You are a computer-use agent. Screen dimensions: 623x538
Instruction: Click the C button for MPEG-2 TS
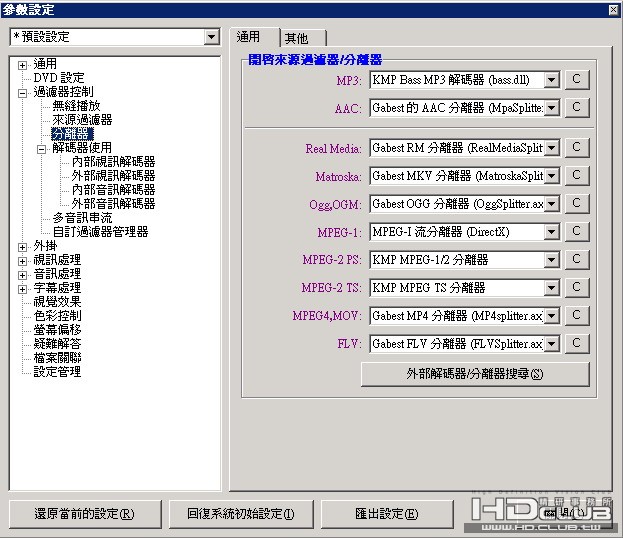tap(577, 288)
